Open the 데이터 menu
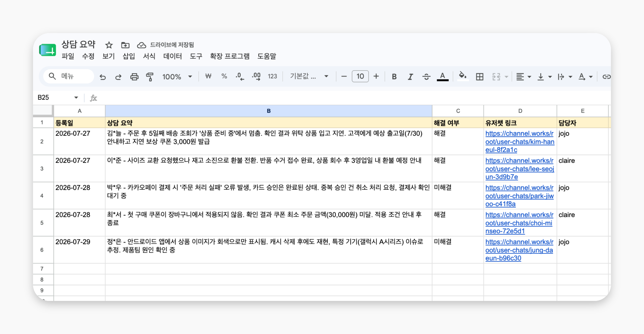Screen dimensions: 644x334 [173, 56]
